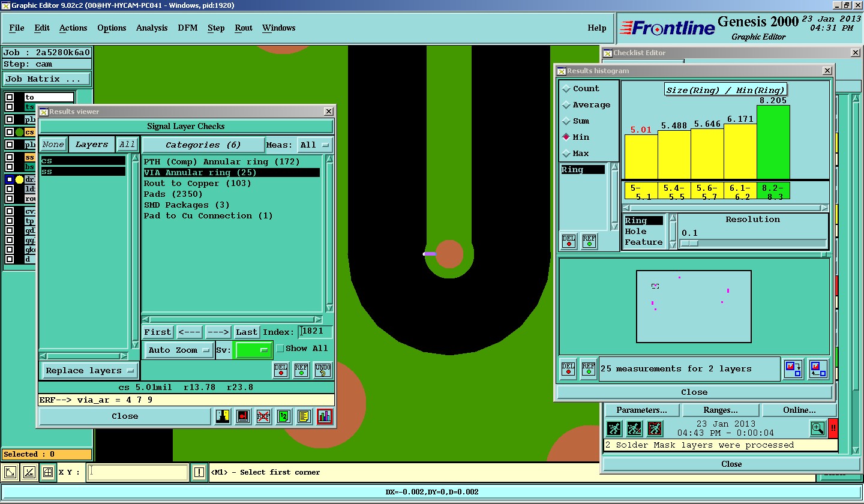Image resolution: width=864 pixels, height=504 pixels.
Task: Select 'Hole' in histogram attribute list
Action: pos(636,232)
